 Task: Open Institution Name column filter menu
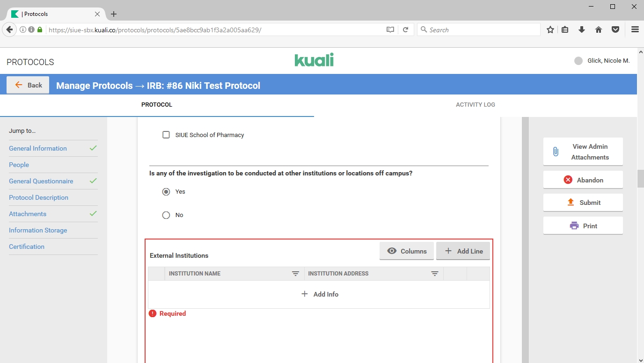click(295, 274)
